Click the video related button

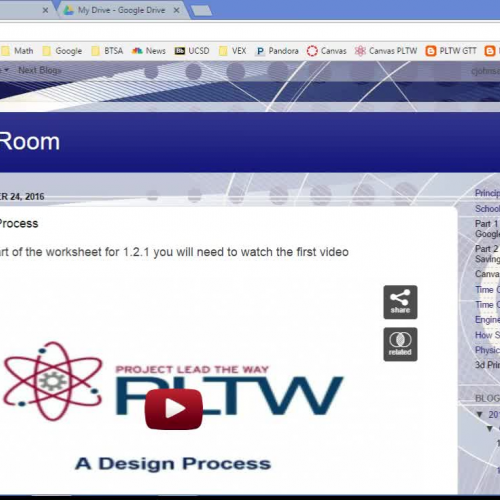400,344
